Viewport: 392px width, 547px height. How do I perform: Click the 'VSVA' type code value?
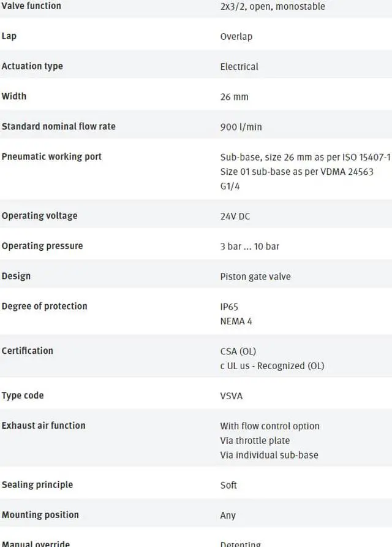(232, 396)
